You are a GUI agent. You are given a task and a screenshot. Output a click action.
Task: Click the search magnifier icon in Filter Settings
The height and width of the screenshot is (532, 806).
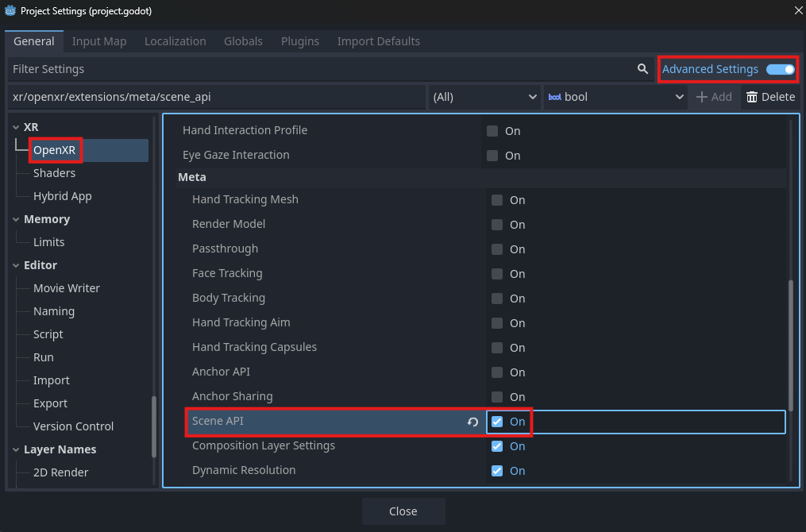click(642, 69)
